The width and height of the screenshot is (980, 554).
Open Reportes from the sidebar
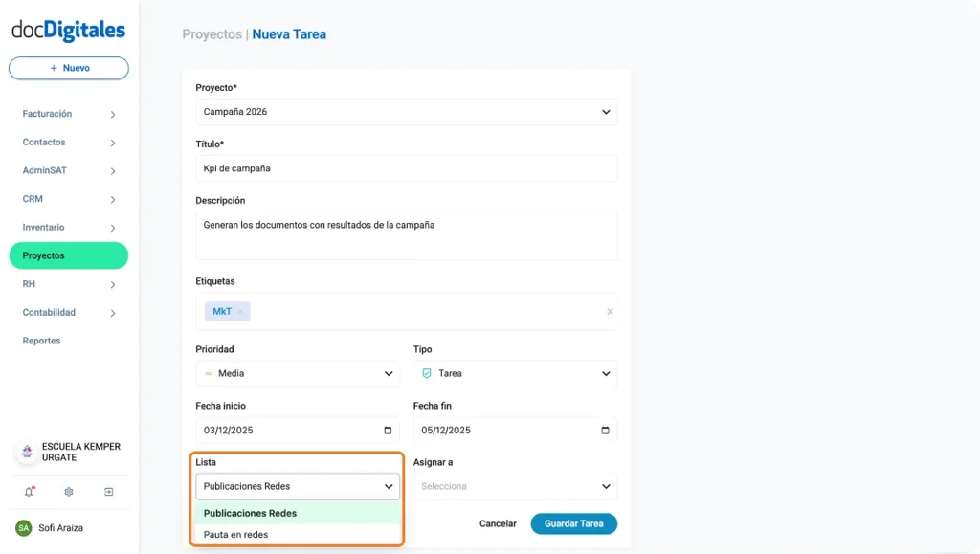[41, 341]
